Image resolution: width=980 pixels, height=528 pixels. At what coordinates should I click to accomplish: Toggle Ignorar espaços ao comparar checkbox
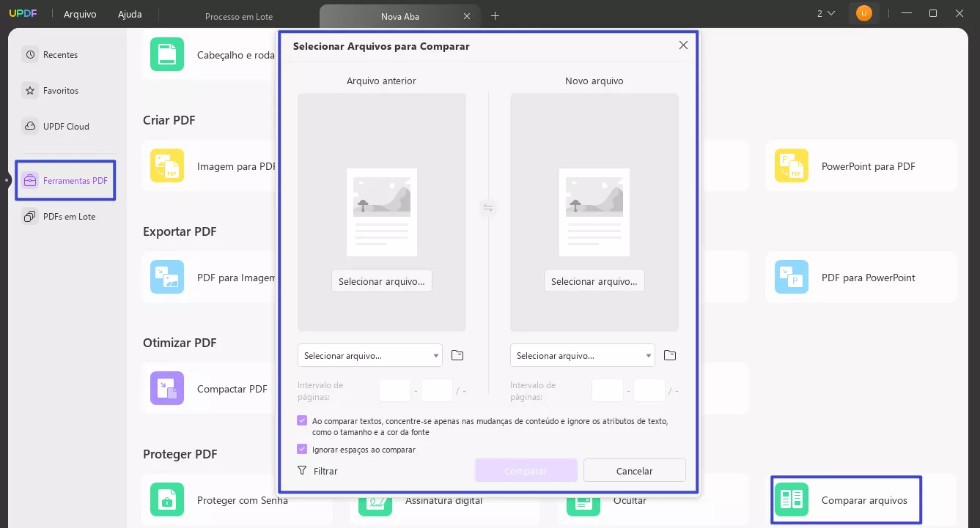tap(302, 450)
